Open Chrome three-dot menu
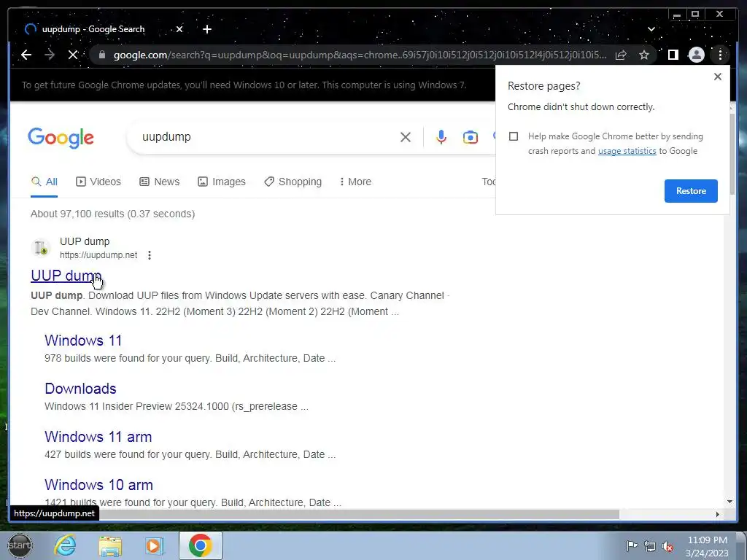 (x=720, y=55)
